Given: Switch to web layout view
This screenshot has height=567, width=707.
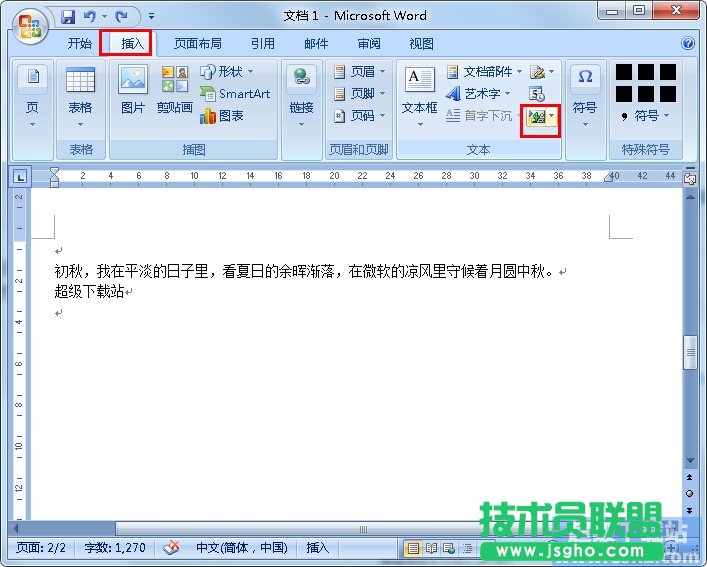Looking at the screenshot, I should pyautogui.click(x=449, y=548).
